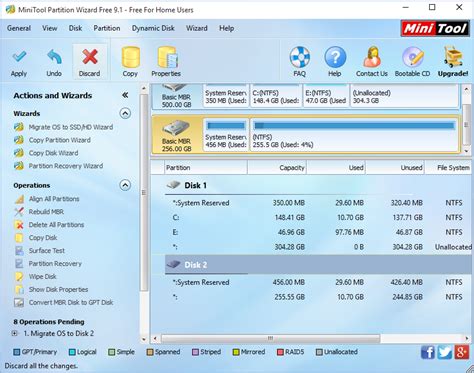The image size is (474, 373).
Task: Select the 255.55 GB partition row
Action: tap(318, 297)
